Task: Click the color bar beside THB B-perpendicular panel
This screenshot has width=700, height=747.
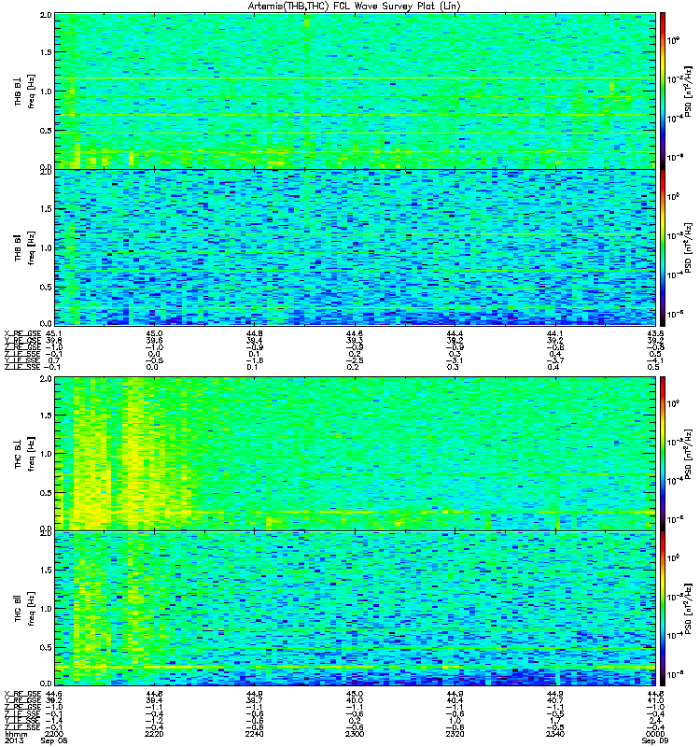Action: point(663,91)
